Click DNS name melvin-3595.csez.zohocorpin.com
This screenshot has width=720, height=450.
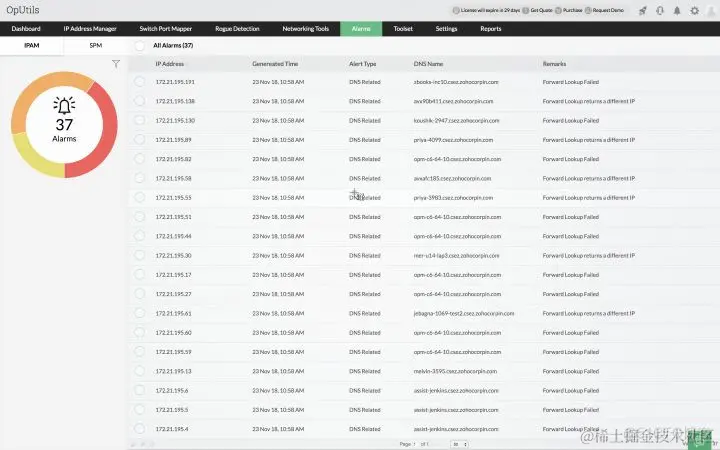pos(455,371)
